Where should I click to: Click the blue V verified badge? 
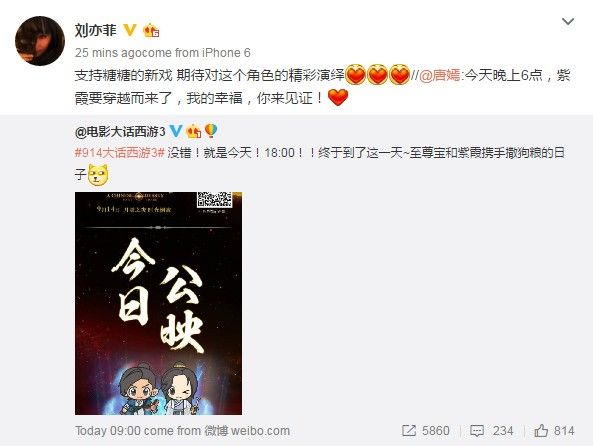(x=175, y=131)
